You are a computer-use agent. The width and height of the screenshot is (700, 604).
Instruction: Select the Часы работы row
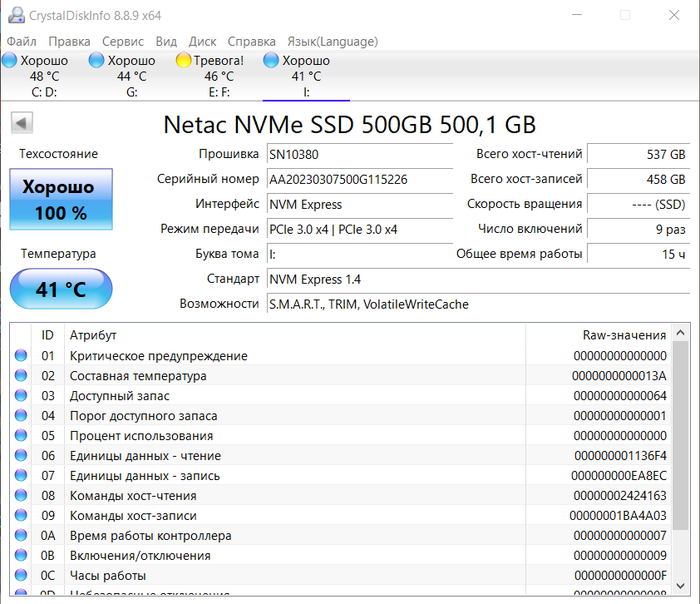(x=341, y=575)
